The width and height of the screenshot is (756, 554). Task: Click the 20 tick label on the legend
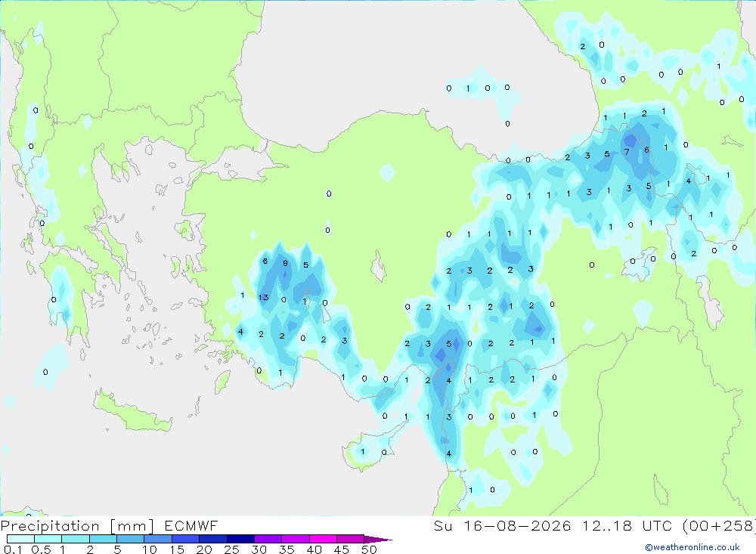coord(204,549)
